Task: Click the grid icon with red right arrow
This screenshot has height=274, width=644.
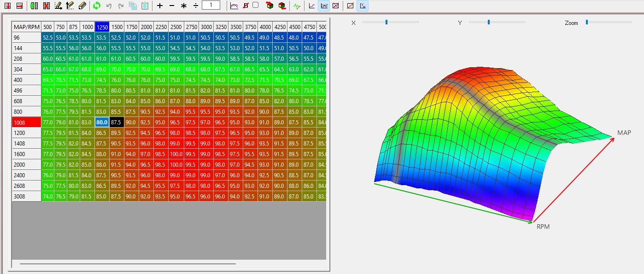Action: (19, 6)
